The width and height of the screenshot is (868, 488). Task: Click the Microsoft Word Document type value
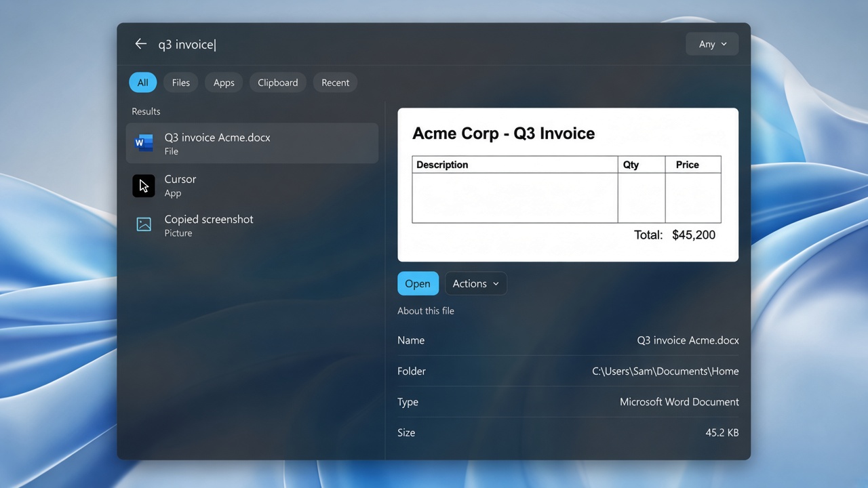679,402
